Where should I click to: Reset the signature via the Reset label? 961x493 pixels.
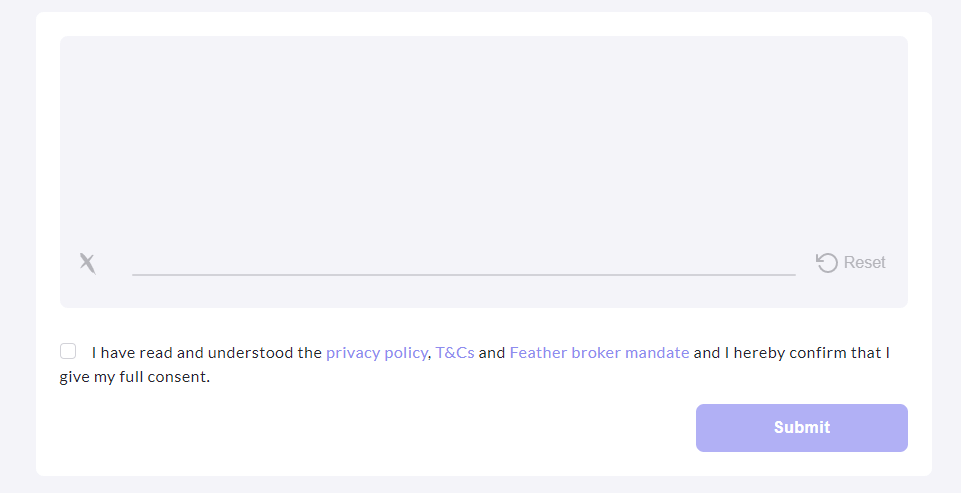[864, 262]
